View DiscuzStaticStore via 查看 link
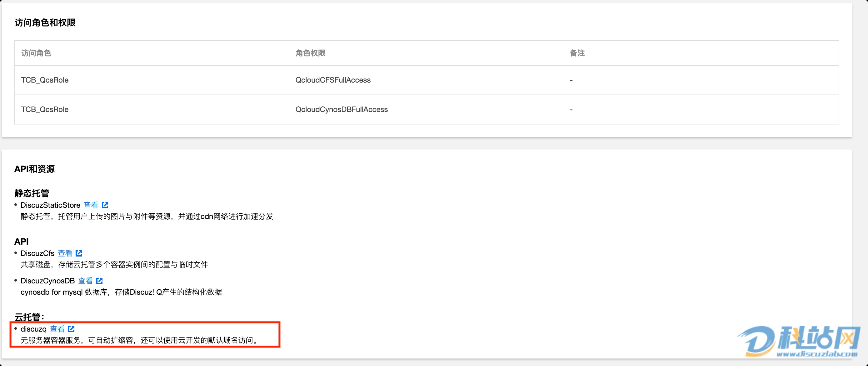 [91, 205]
